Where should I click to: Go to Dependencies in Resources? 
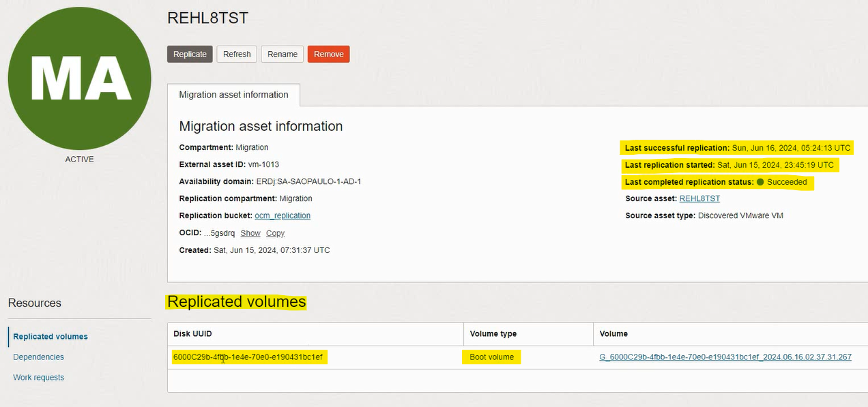tap(38, 357)
